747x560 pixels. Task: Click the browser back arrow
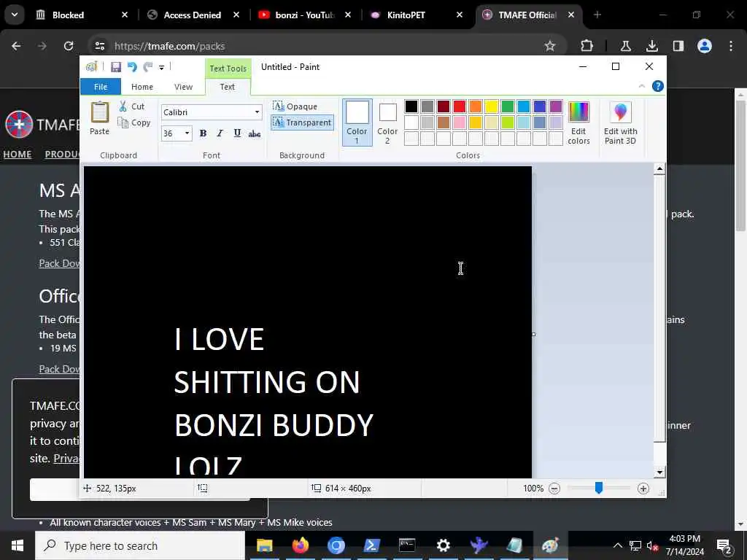coord(16,46)
